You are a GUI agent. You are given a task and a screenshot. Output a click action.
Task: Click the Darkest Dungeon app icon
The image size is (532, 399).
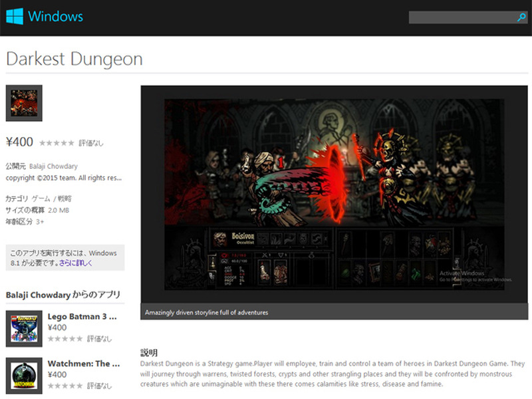24,103
